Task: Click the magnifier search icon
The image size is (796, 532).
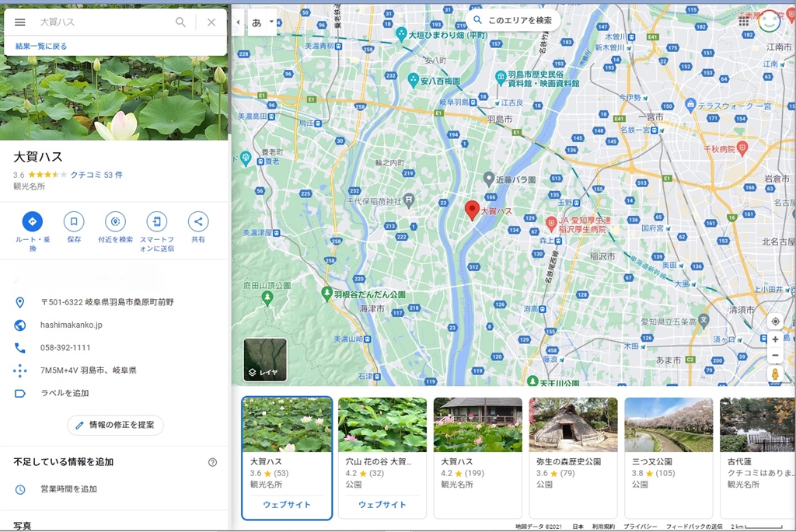Action: click(x=180, y=23)
